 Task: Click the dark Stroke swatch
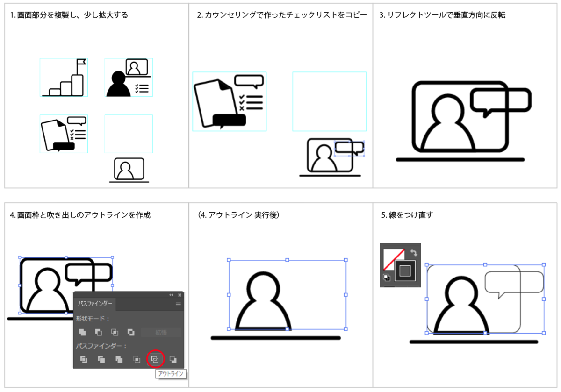(x=405, y=271)
